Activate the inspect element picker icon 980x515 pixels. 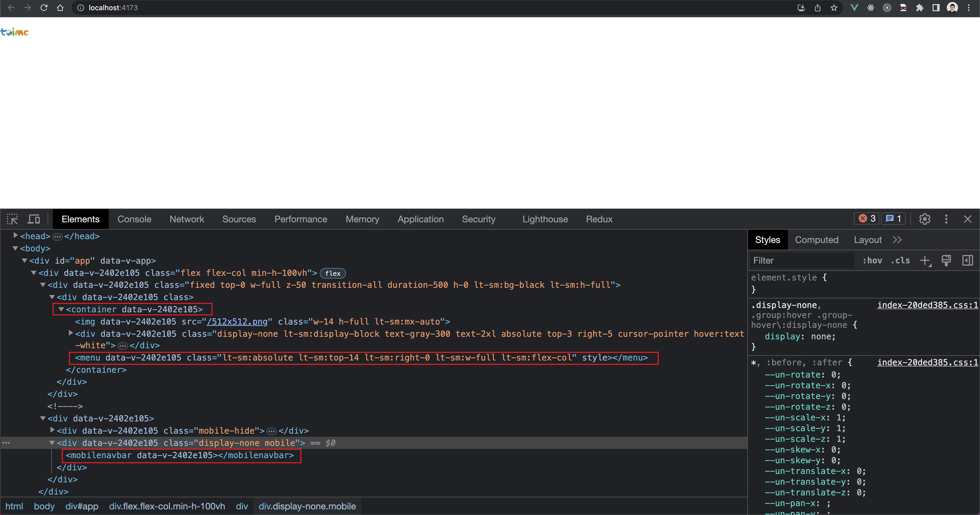[12, 219]
